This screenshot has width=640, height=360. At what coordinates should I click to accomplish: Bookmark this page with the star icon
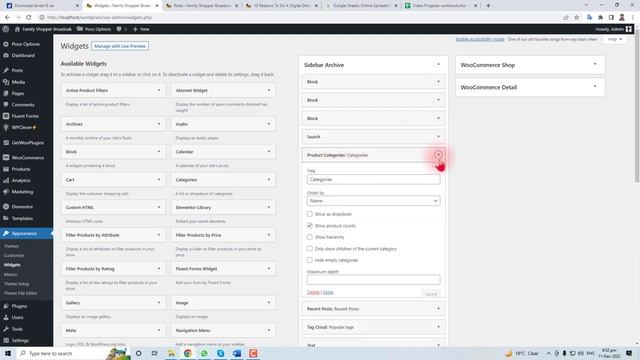point(576,18)
